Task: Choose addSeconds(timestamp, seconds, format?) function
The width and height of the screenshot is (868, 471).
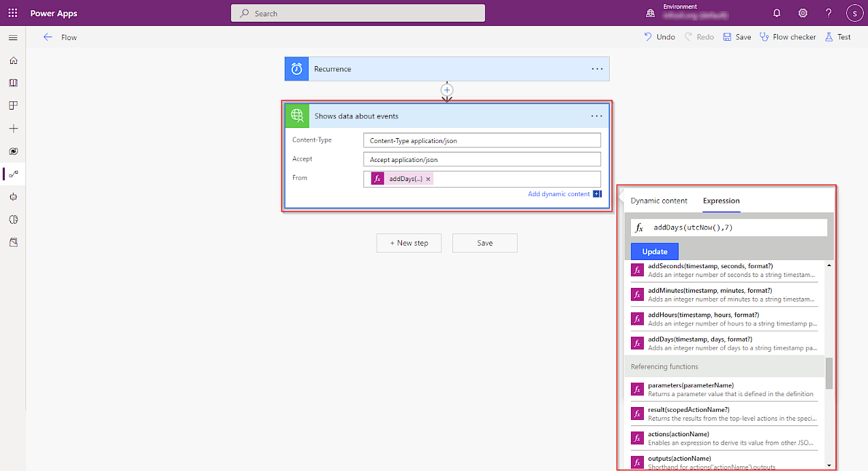Action: click(724, 270)
